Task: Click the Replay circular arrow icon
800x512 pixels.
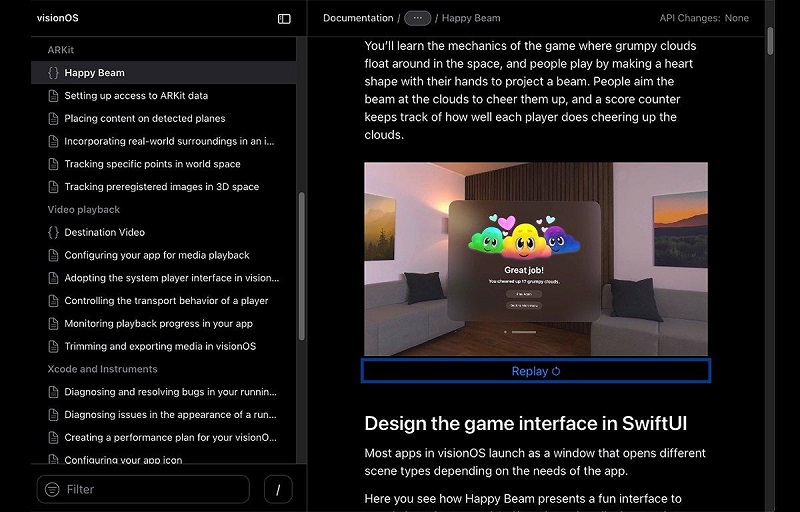Action: [x=556, y=371]
